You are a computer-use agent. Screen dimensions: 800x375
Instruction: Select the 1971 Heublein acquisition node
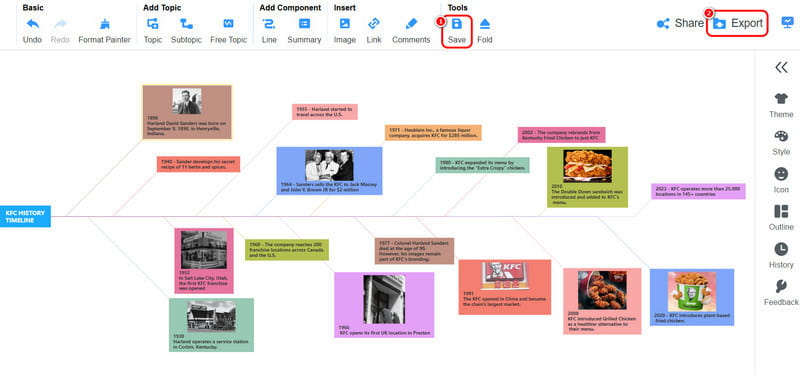point(433,133)
